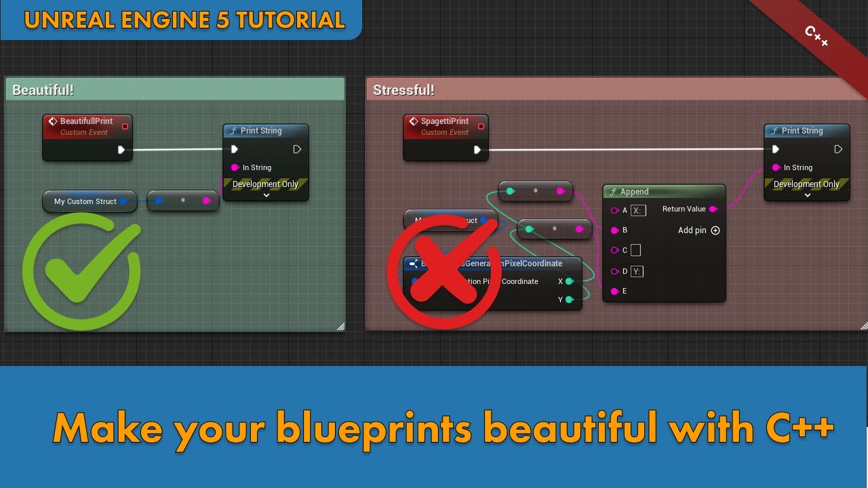Click the exec output pin of BeautifullPrint
868x488 pixels.
point(121,150)
